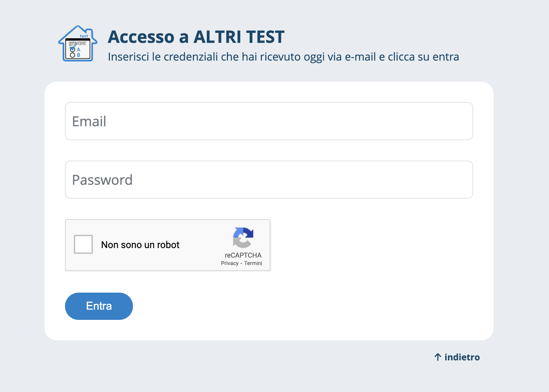Click the 'Non sono un robot' label text
This screenshot has height=392, width=549.
[x=140, y=245]
